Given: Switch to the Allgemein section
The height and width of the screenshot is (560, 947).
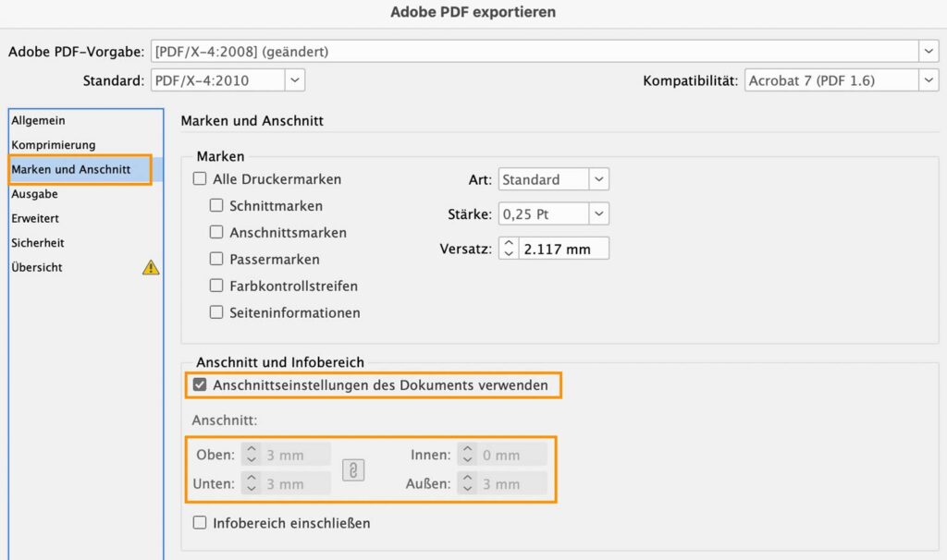Looking at the screenshot, I should (x=39, y=120).
